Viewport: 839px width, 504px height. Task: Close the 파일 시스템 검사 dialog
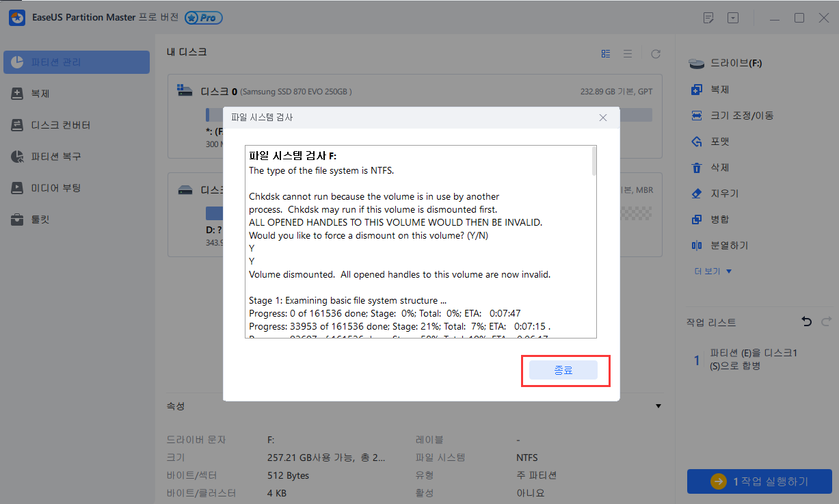602,118
